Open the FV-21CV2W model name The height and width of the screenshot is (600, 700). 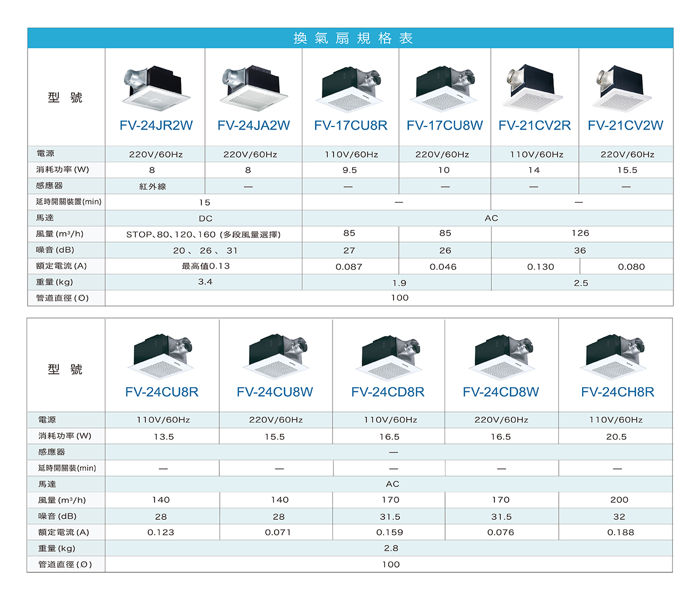[625, 125]
